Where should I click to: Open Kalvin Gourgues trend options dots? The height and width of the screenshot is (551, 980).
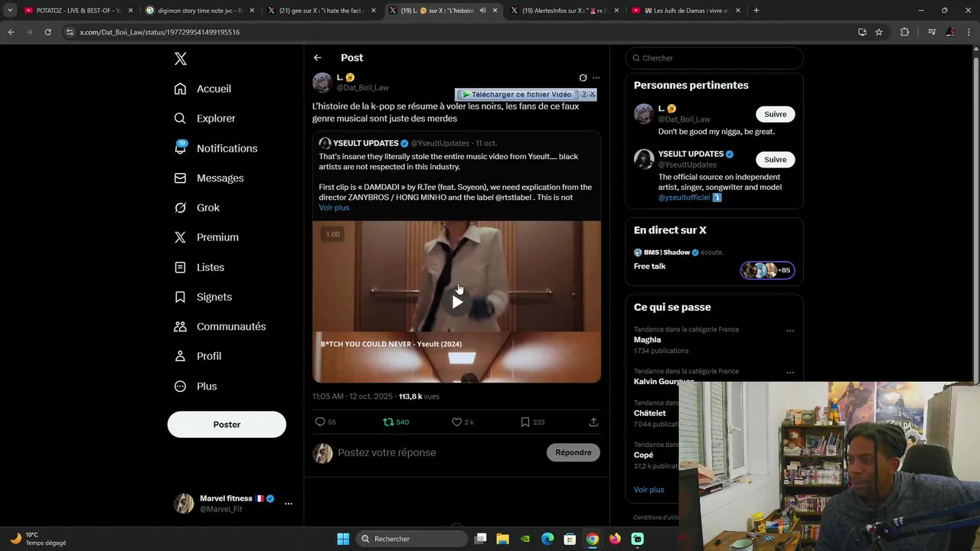pyautogui.click(x=790, y=373)
